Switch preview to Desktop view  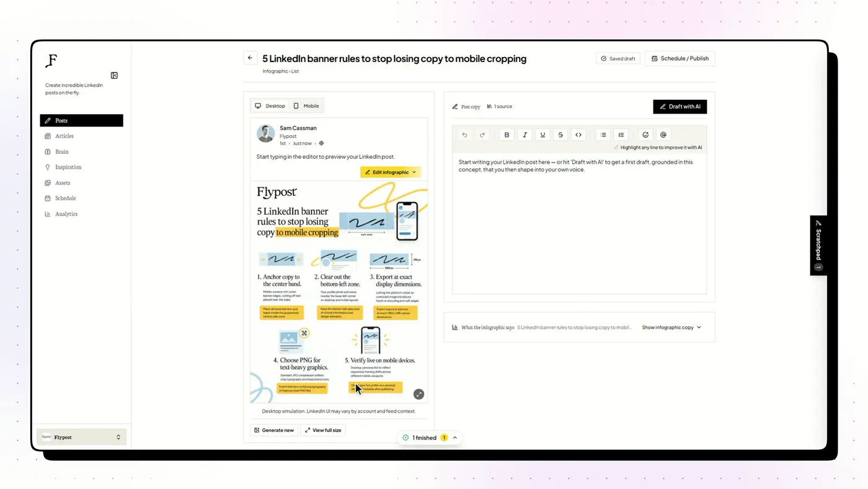tap(270, 106)
